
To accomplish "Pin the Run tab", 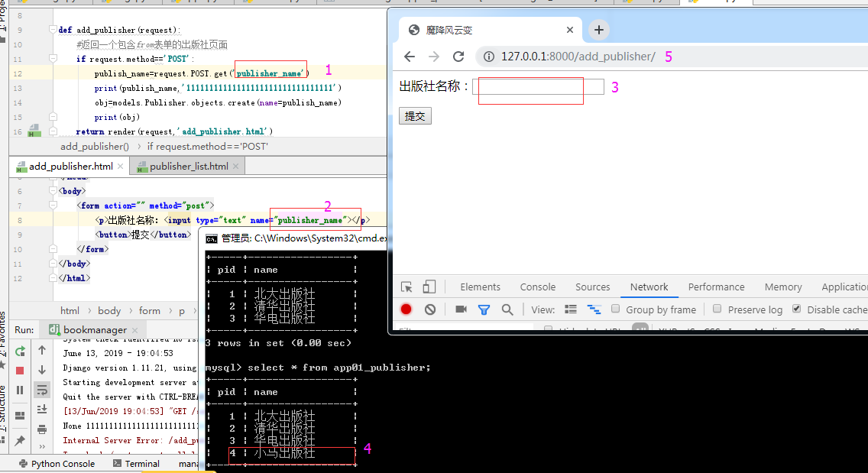I will 20,440.
